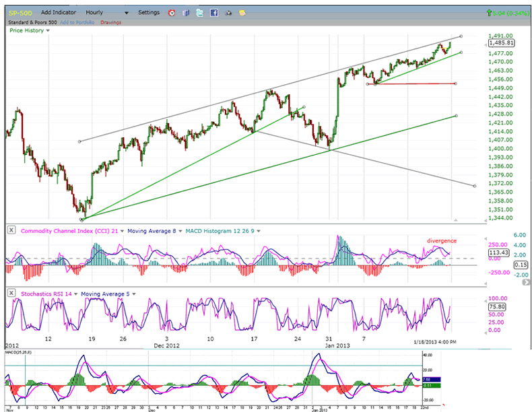This screenshot has width=532, height=412.
Task: Click the gray scroll arrow right of the CCI panel
Action: 526,282
